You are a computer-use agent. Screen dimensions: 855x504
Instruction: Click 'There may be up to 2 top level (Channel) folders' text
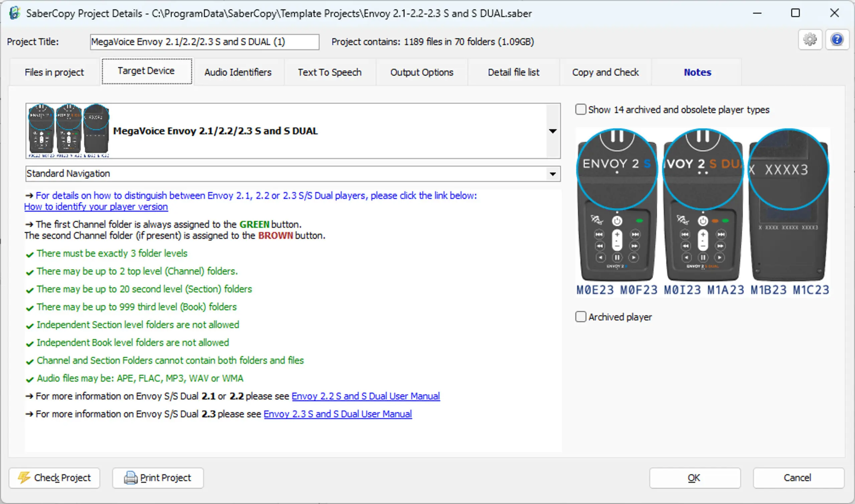(137, 271)
